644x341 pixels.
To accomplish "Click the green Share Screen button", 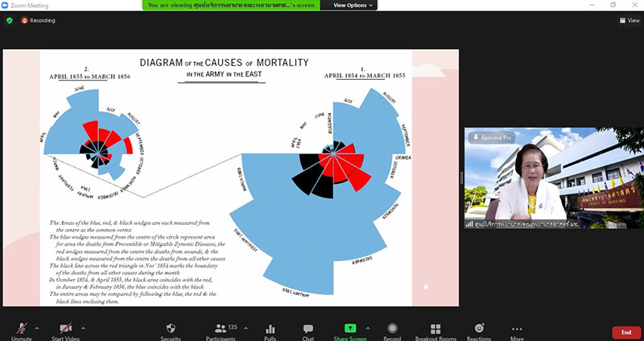I will [350, 331].
